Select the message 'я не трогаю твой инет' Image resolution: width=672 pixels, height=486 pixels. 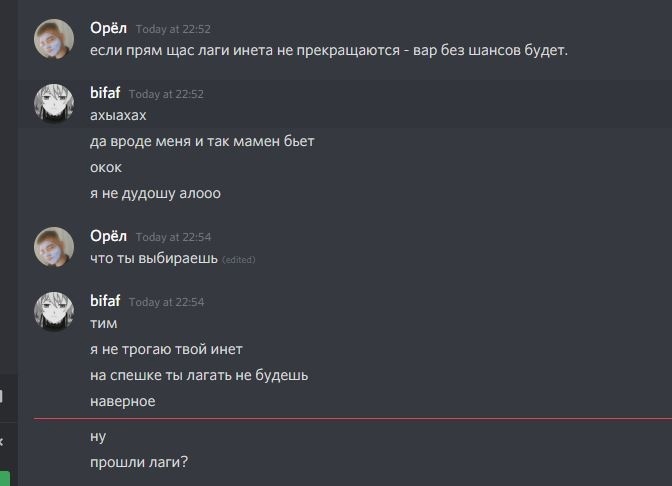(166, 349)
